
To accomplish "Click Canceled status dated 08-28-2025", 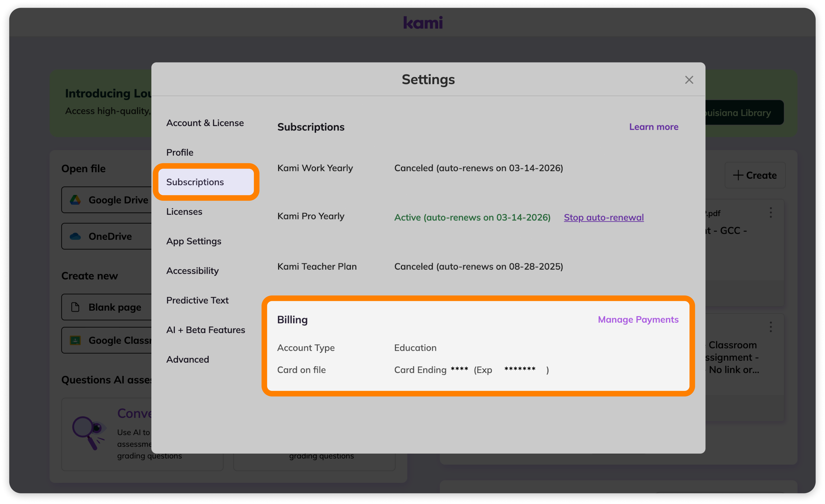I will pos(478,266).
